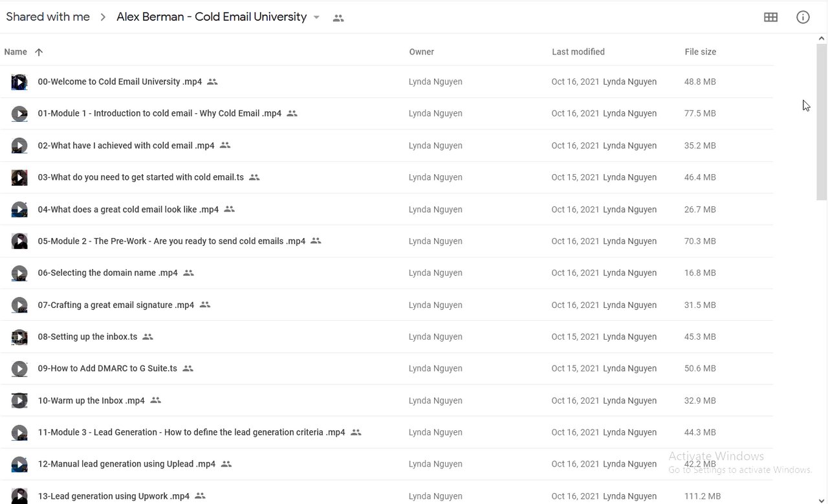Click shared folder people icon in breadcrumb
This screenshot has width=828, height=504.
tap(338, 18)
